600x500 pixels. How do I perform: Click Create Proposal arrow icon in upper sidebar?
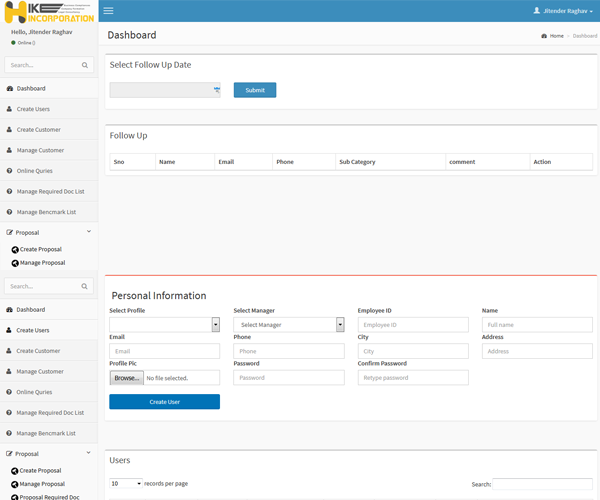pos(15,250)
